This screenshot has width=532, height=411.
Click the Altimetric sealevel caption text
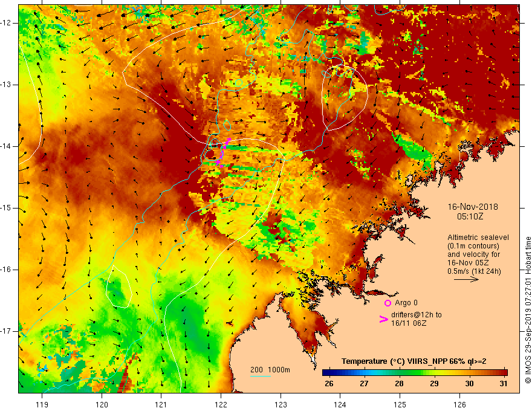click(x=478, y=238)
